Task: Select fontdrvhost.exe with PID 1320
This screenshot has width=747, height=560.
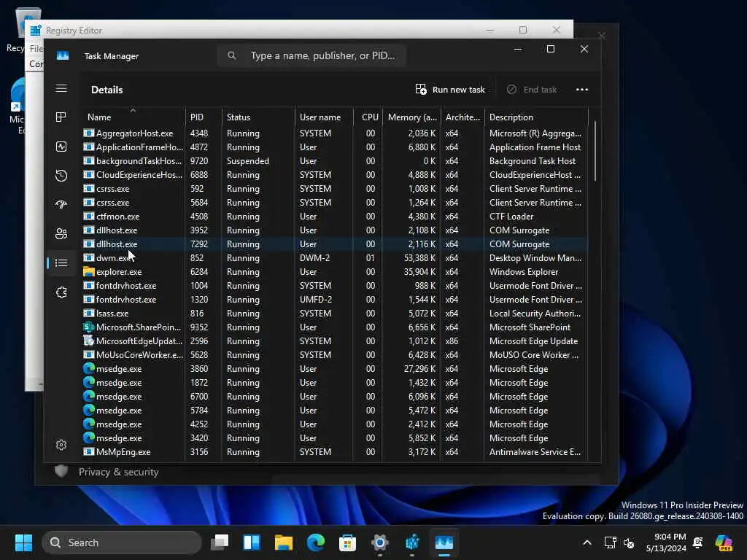Action: click(334, 300)
